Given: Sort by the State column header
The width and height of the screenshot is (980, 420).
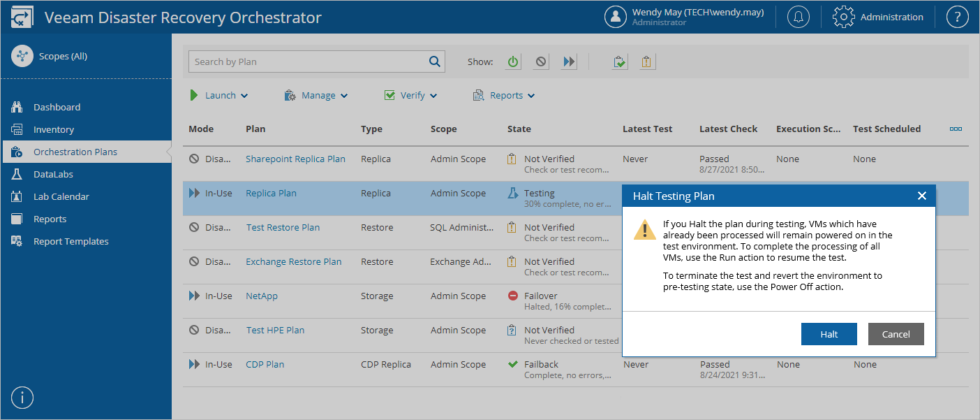Looking at the screenshot, I should point(519,129).
